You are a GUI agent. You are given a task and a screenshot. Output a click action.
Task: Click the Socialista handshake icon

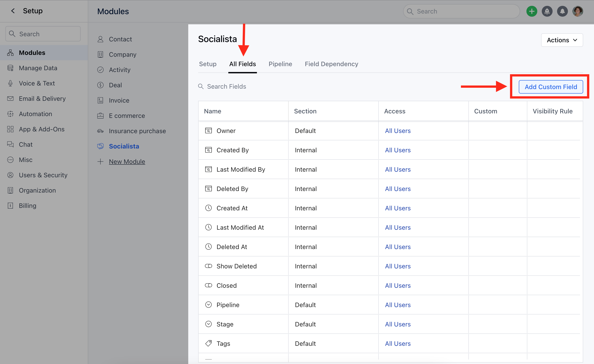point(100,146)
